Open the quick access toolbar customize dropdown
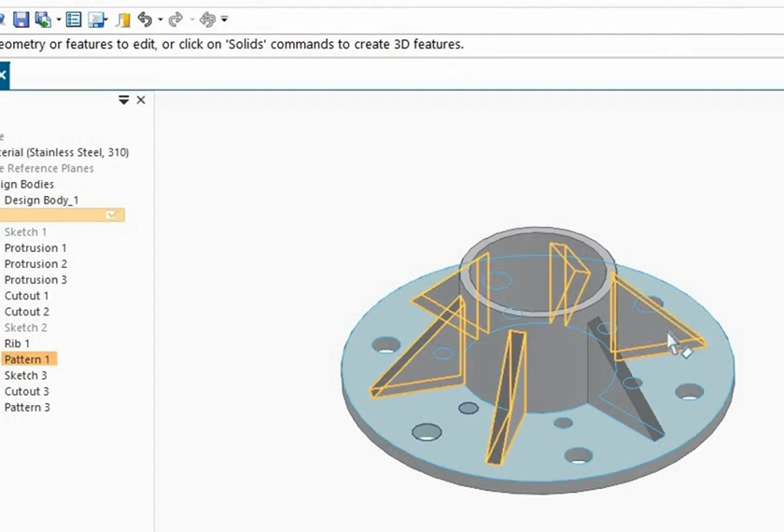This screenshot has width=784, height=532. point(224,19)
